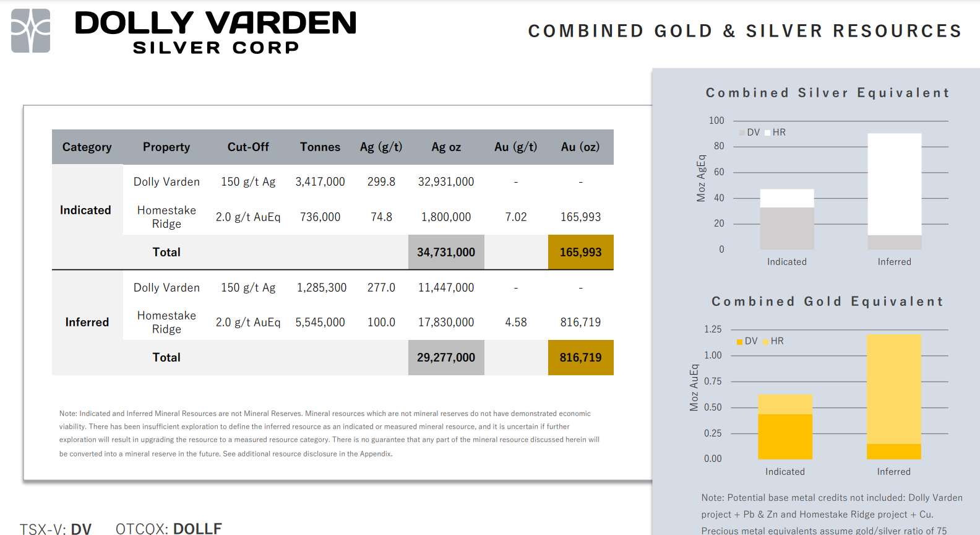Click the Indicated label under the silver chart
The width and height of the screenshot is (980, 535).
tap(787, 262)
